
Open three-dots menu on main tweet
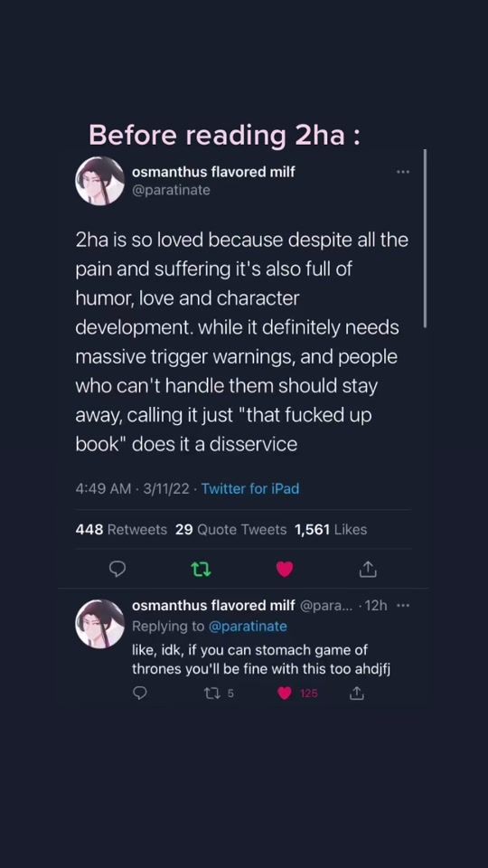click(x=403, y=172)
